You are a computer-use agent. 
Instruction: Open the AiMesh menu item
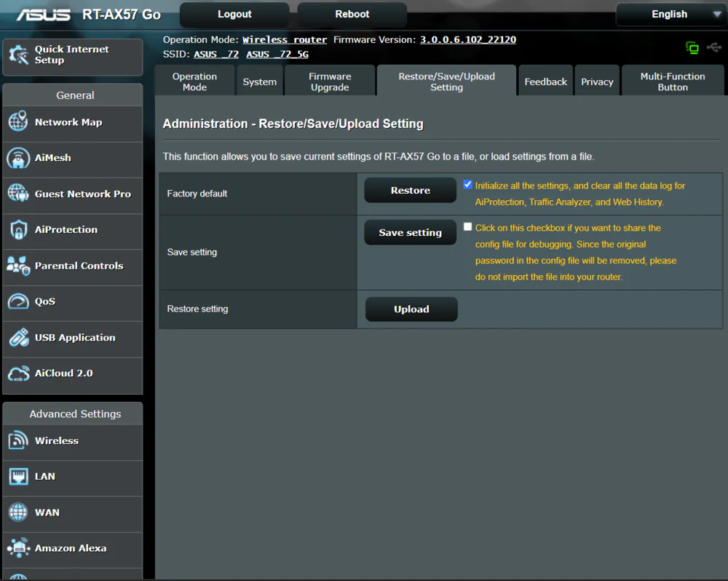coord(72,158)
